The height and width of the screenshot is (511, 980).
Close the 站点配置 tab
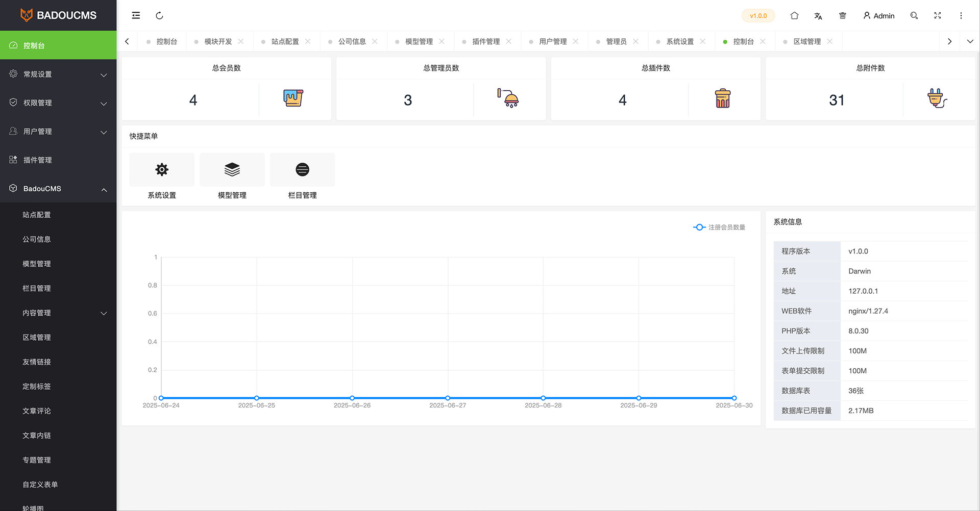click(308, 41)
